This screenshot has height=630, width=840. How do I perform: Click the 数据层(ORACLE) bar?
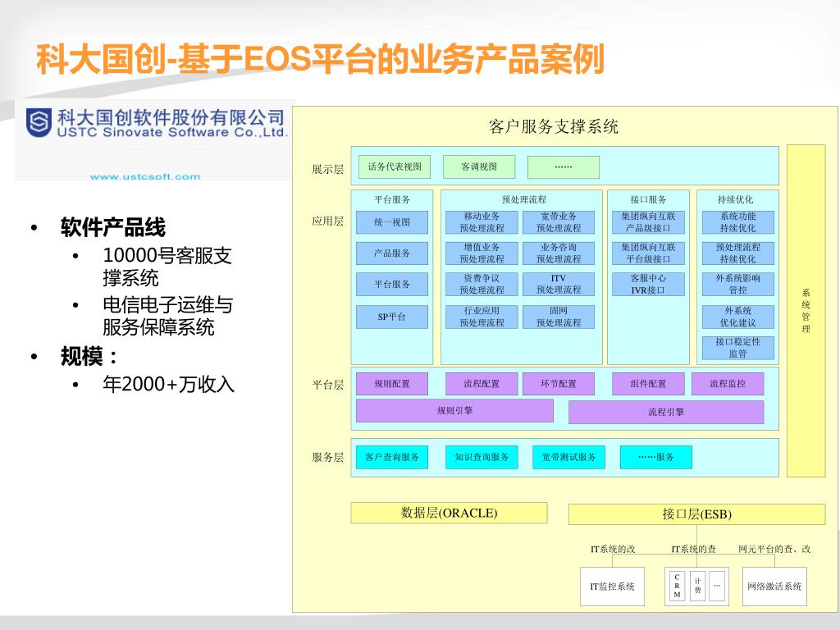coord(449,513)
